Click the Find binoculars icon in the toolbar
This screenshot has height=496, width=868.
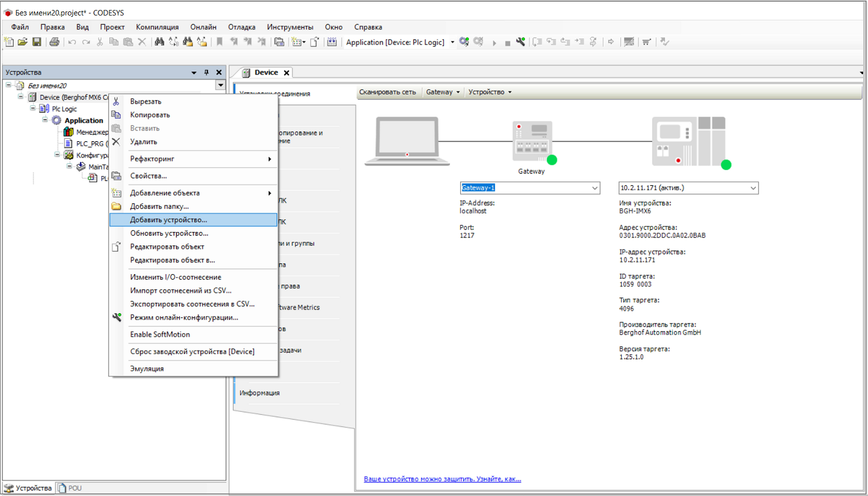click(160, 42)
